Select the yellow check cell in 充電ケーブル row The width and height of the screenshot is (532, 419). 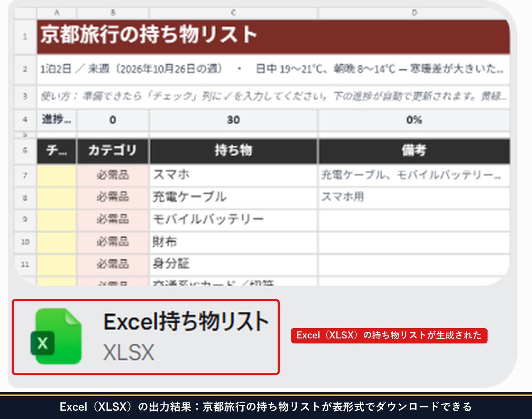pos(57,197)
